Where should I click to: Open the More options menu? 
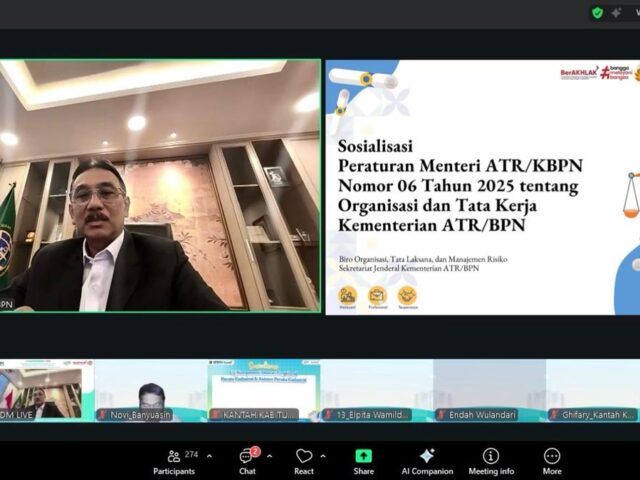(x=552, y=460)
